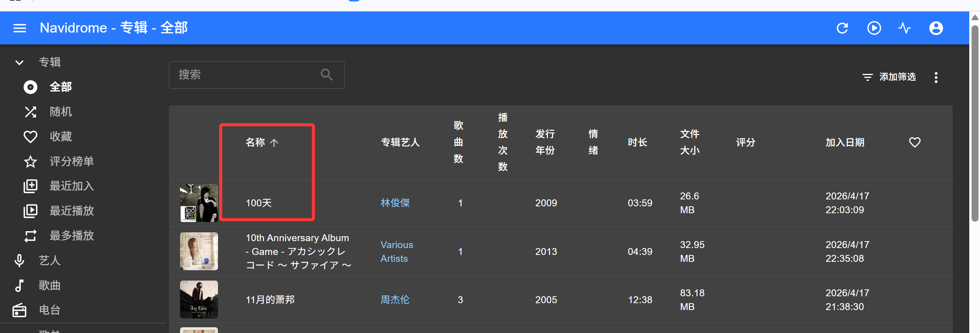This screenshot has width=980, height=333.
Task: Go to 艺人 in sidebar
Action: point(49,260)
